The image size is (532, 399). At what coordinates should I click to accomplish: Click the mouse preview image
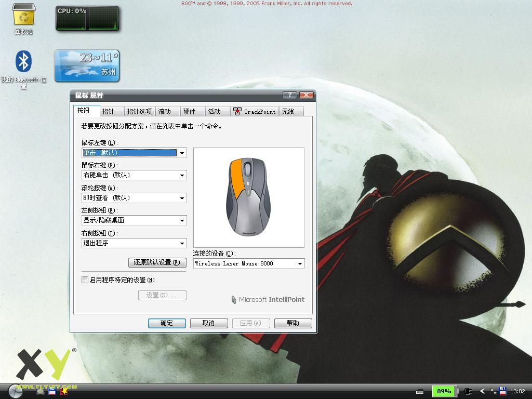point(249,197)
